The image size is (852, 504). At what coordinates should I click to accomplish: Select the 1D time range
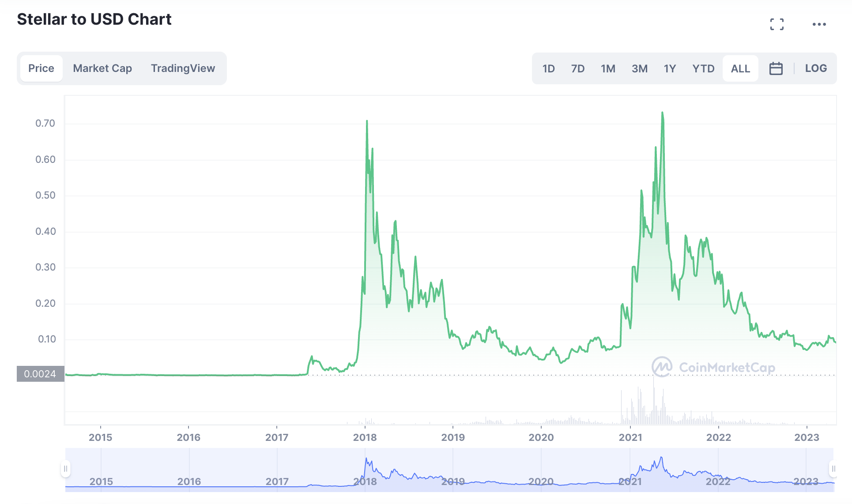tap(549, 68)
